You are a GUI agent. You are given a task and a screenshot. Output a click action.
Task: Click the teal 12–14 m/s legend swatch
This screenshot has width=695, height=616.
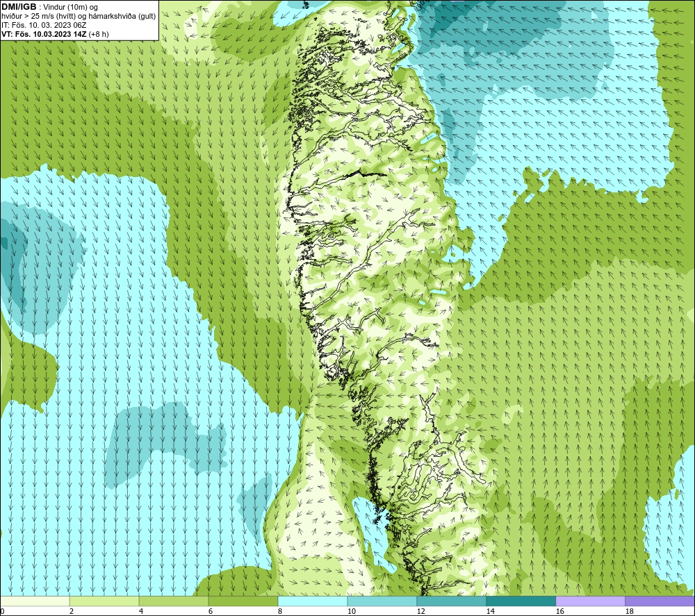coord(452,601)
